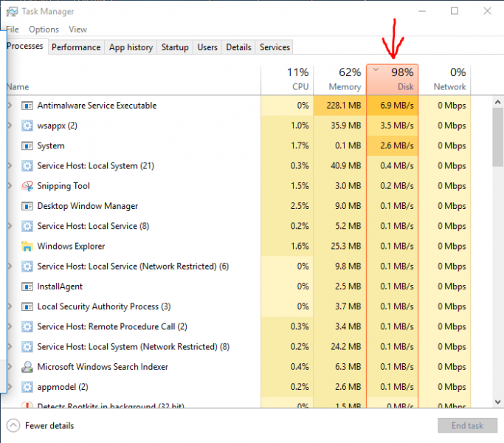This screenshot has width=504, height=443.
Task: Collapse view using Fewer details
Action: tap(41, 425)
